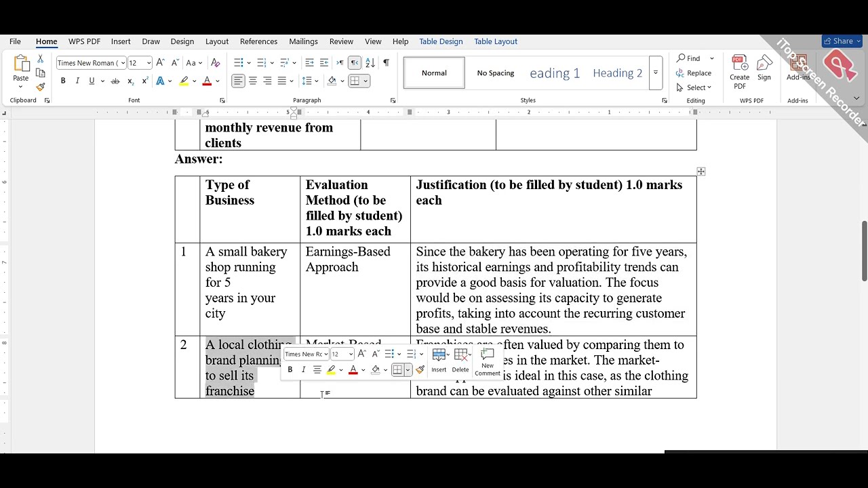The height and width of the screenshot is (488, 868).
Task: Click the 'Earnings-Based Approach' table cell
Action: 355,289
